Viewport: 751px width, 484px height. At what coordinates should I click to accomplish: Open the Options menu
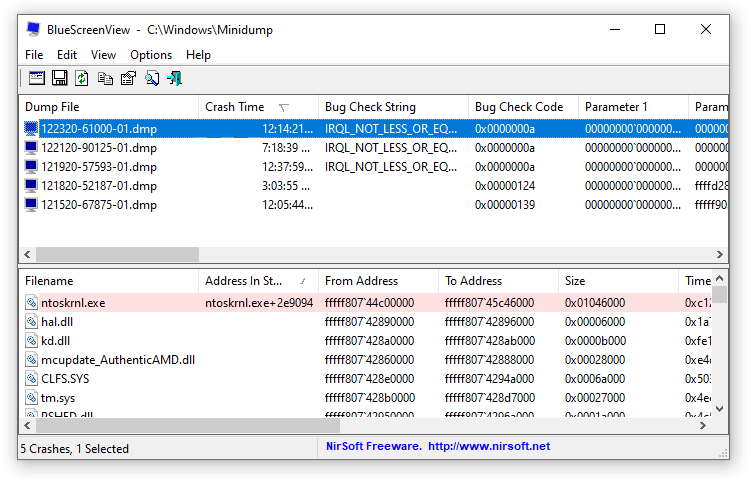pos(151,55)
